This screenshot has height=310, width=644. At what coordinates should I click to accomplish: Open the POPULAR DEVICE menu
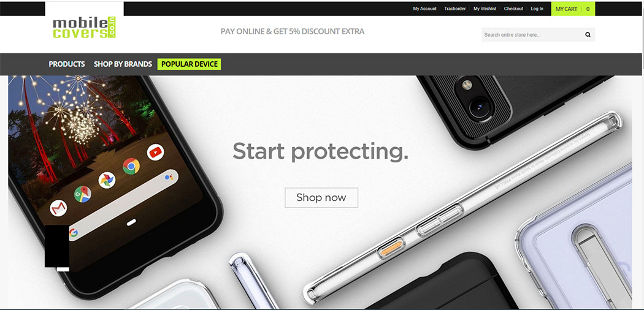click(190, 64)
